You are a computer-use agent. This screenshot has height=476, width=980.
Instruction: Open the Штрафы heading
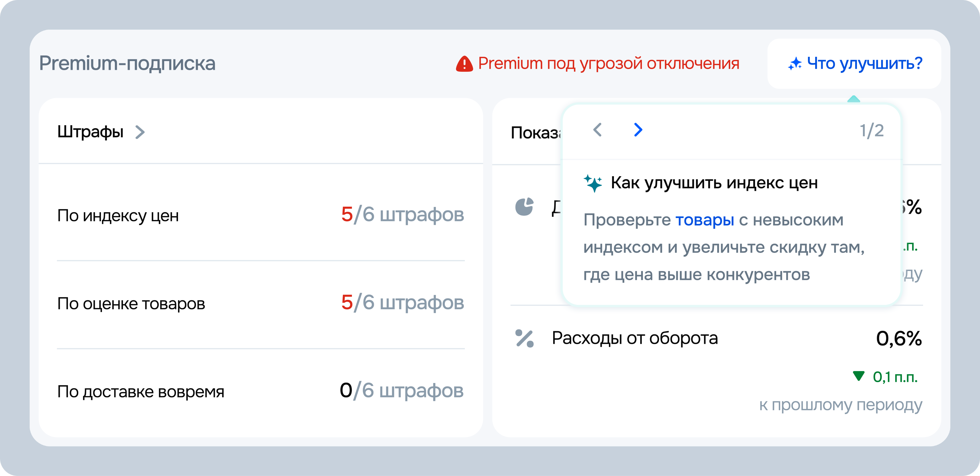[90, 132]
